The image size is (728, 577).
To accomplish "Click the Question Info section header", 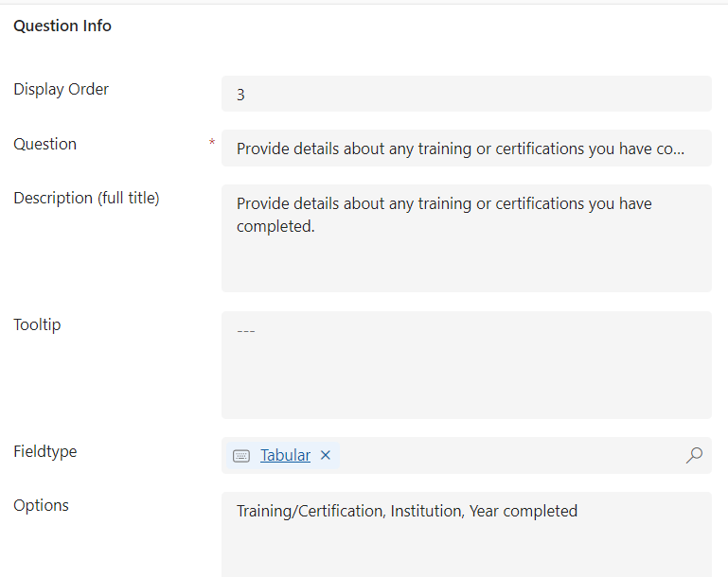I will (x=62, y=26).
